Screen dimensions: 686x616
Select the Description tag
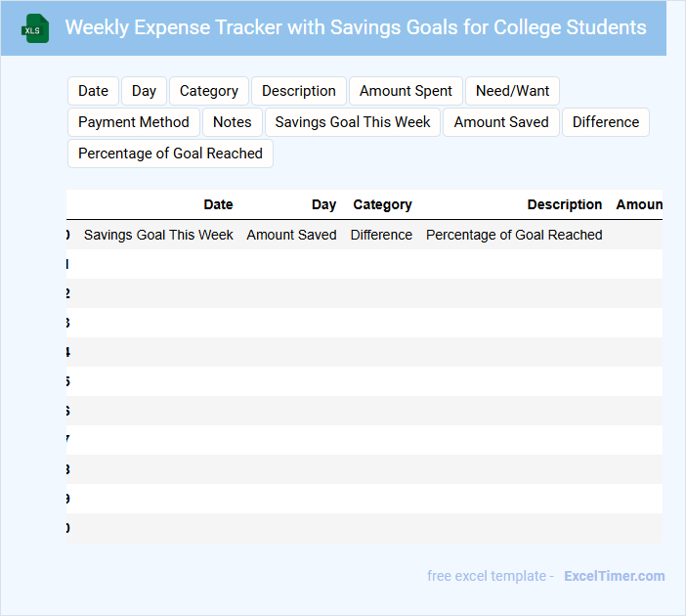point(298,91)
